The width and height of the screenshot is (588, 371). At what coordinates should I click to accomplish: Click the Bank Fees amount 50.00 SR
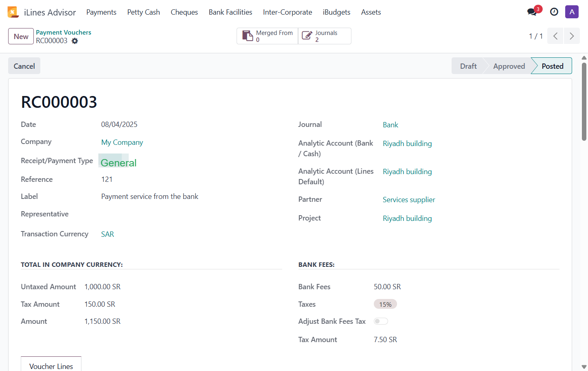(387, 287)
